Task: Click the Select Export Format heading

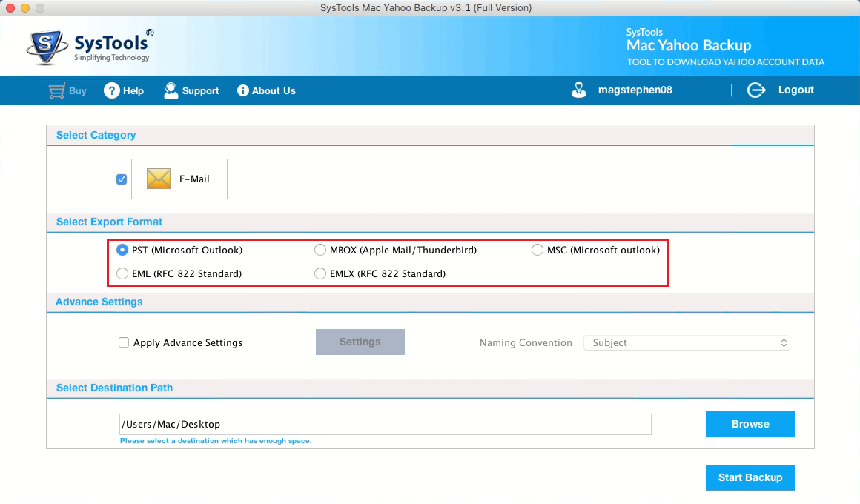Action: (109, 222)
